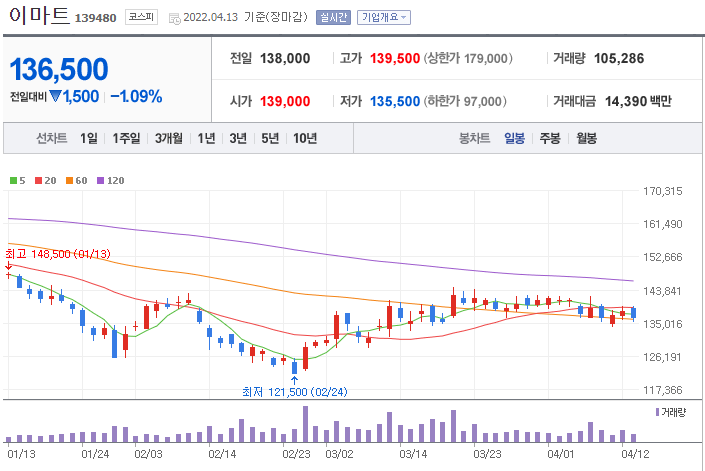705x471 pixels.
Task: Click the 2022.04.13 date text
Action: [x=210, y=18]
